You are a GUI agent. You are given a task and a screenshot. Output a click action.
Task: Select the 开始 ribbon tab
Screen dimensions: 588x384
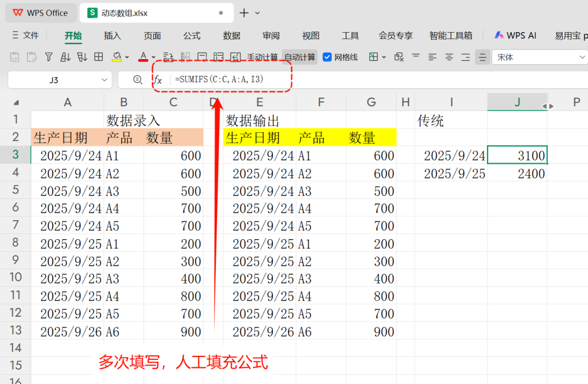click(73, 36)
